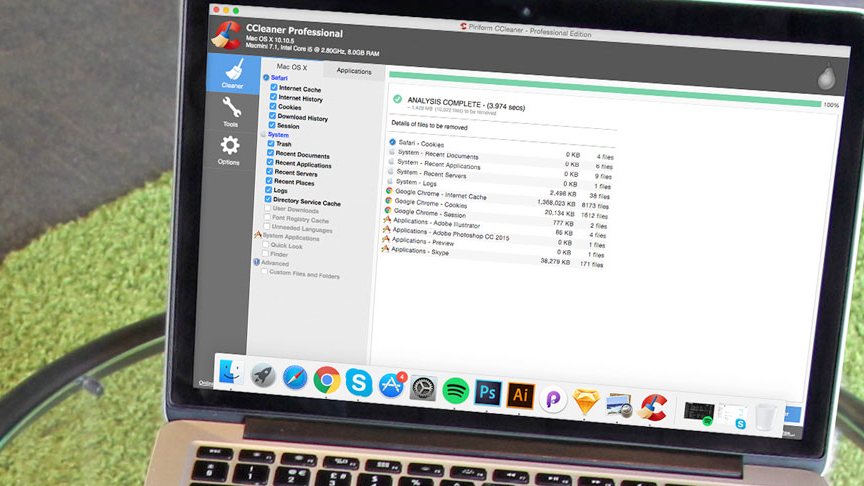
Task: Select the Mac OS X tab
Action: (292, 67)
